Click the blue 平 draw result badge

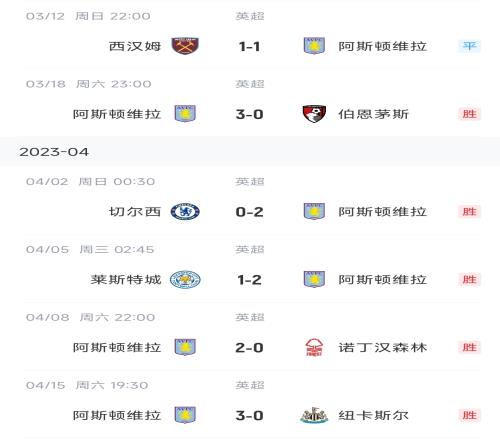(469, 46)
